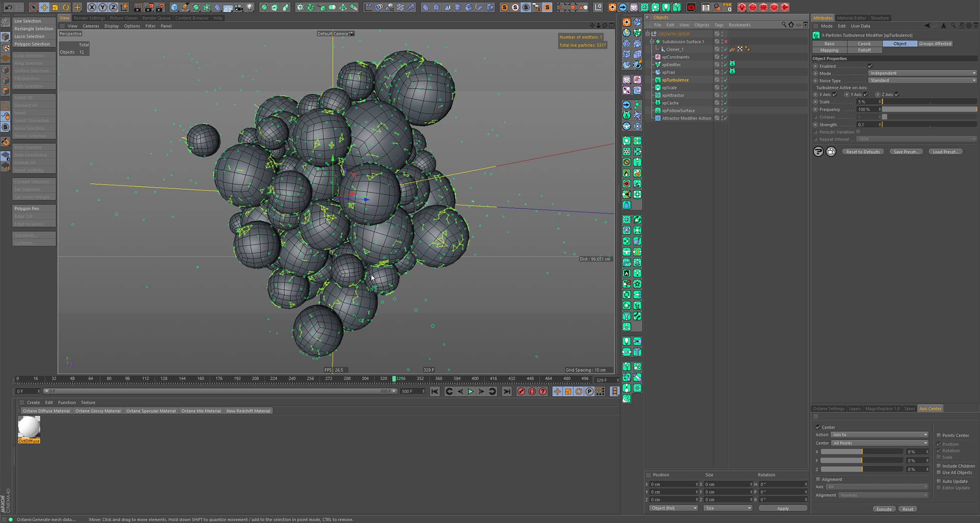Image resolution: width=980 pixels, height=523 pixels.
Task: Click the Camera object icon
Action: [x=239, y=7]
